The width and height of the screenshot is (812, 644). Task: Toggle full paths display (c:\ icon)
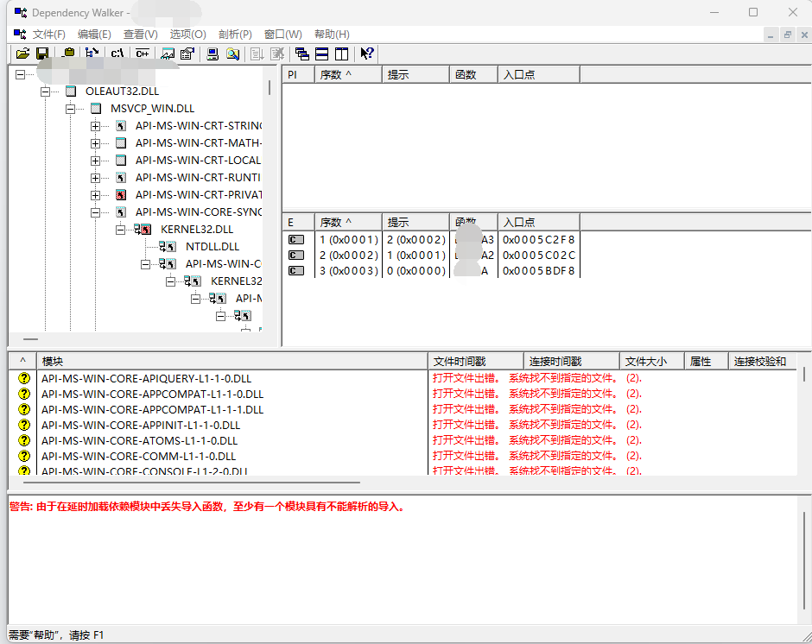(x=117, y=54)
